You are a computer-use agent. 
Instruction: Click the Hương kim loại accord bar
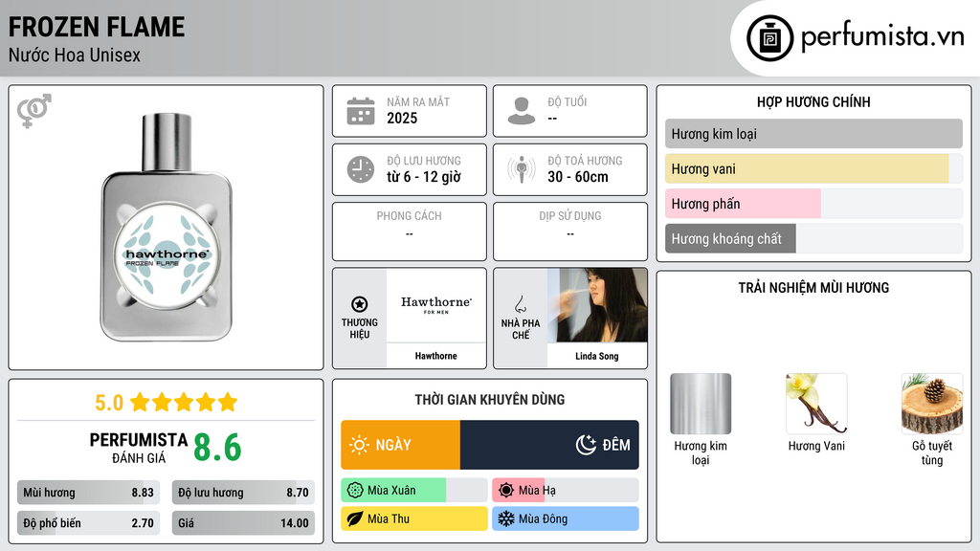click(x=813, y=134)
